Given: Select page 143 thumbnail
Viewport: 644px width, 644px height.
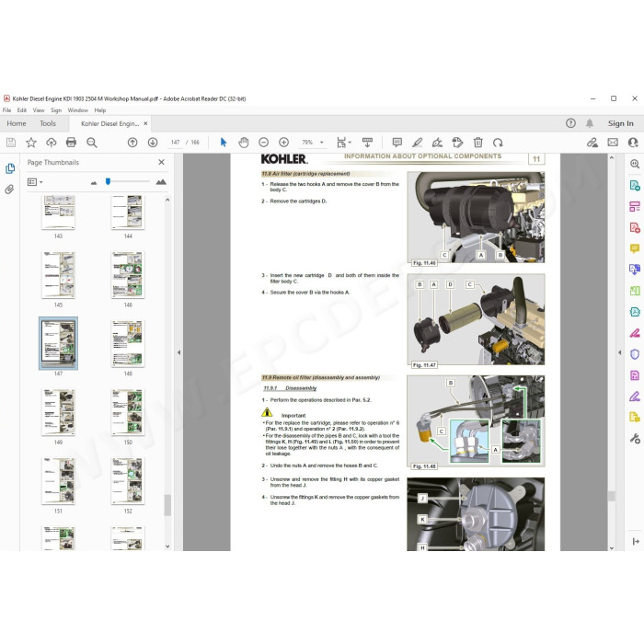Looking at the screenshot, I should 58,212.
